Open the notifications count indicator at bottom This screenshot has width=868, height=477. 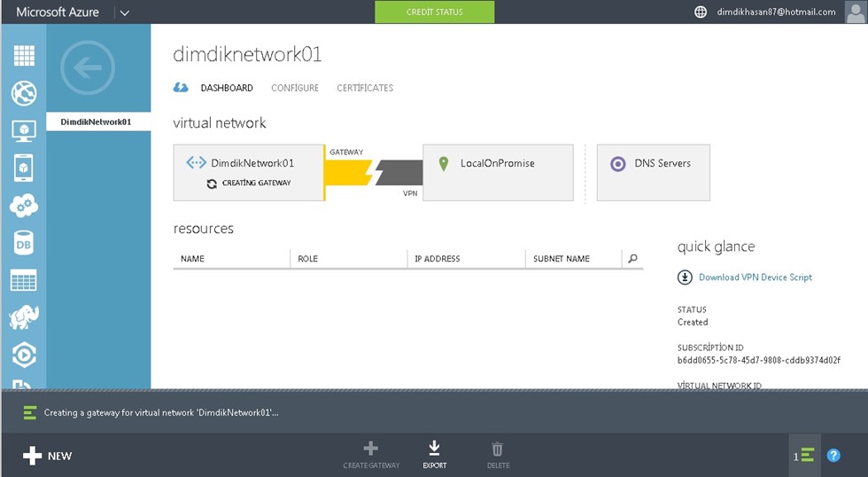pyautogui.click(x=803, y=456)
